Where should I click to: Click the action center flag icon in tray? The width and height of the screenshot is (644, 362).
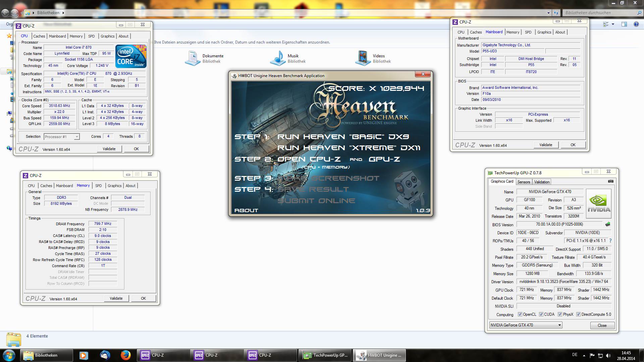coord(592,355)
